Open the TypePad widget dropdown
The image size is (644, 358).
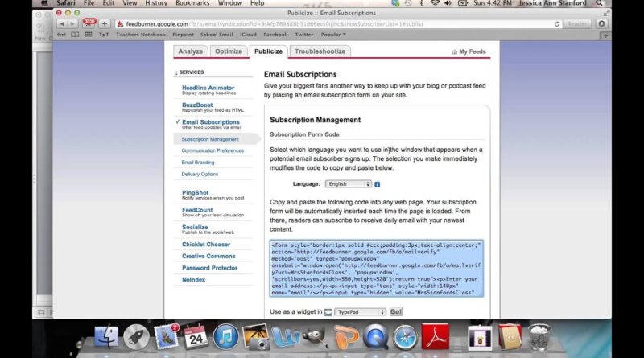(360, 312)
